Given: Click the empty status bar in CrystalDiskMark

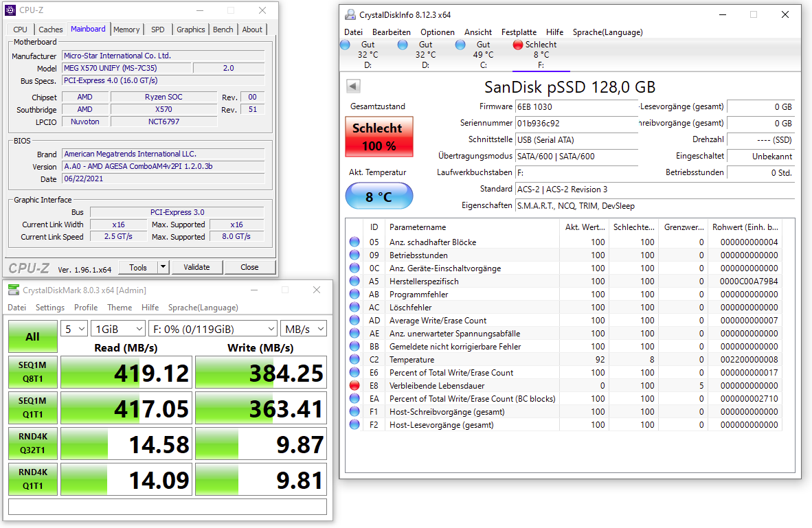Looking at the screenshot, I should pos(168,507).
